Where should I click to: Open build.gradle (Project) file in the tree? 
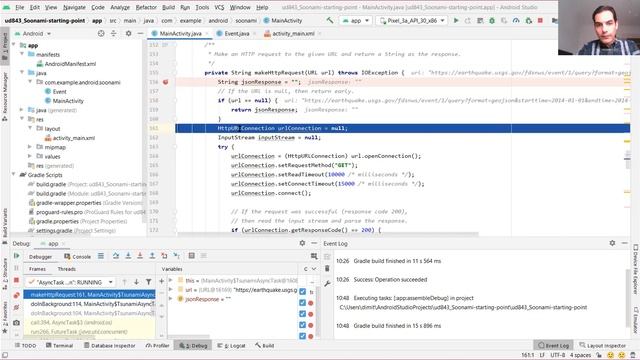(87, 184)
